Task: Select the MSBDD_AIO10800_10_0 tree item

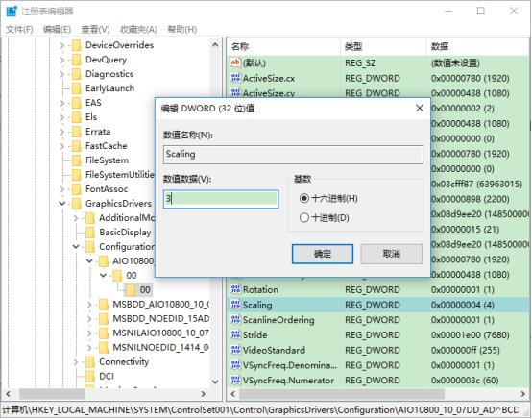Action: (160, 305)
